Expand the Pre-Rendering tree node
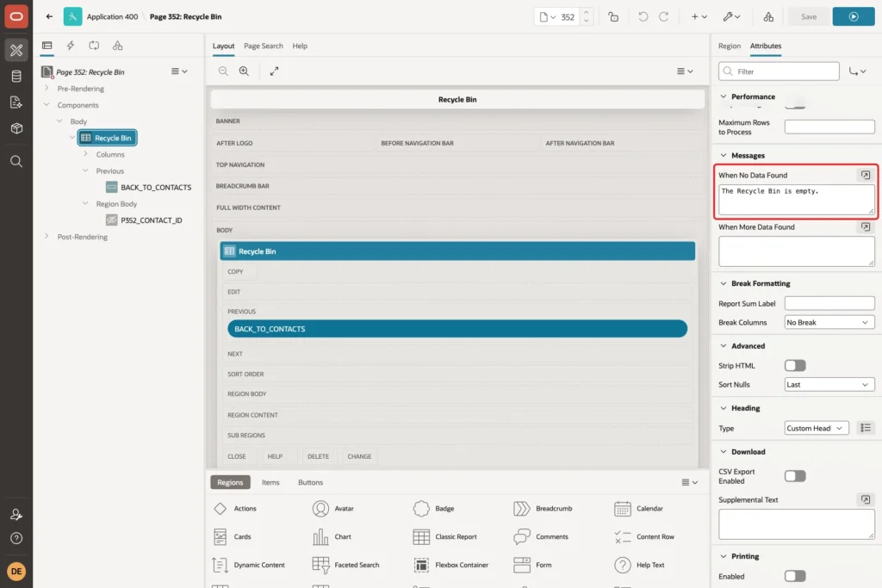 pyautogui.click(x=47, y=89)
